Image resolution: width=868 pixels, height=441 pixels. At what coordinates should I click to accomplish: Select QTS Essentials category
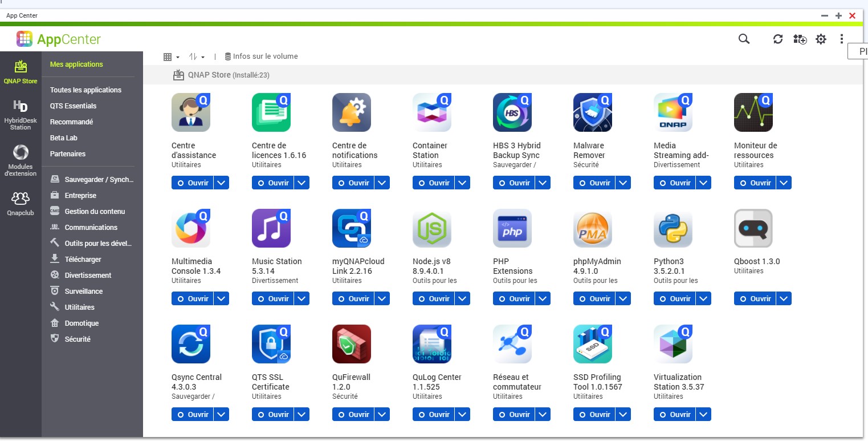point(73,106)
